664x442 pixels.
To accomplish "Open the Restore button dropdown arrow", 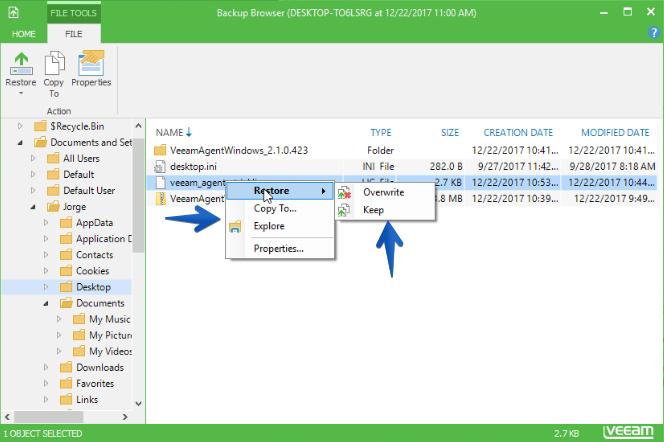I will (21, 93).
